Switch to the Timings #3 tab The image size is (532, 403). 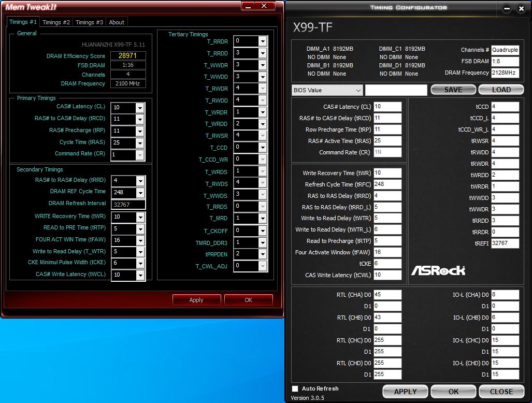pos(89,22)
